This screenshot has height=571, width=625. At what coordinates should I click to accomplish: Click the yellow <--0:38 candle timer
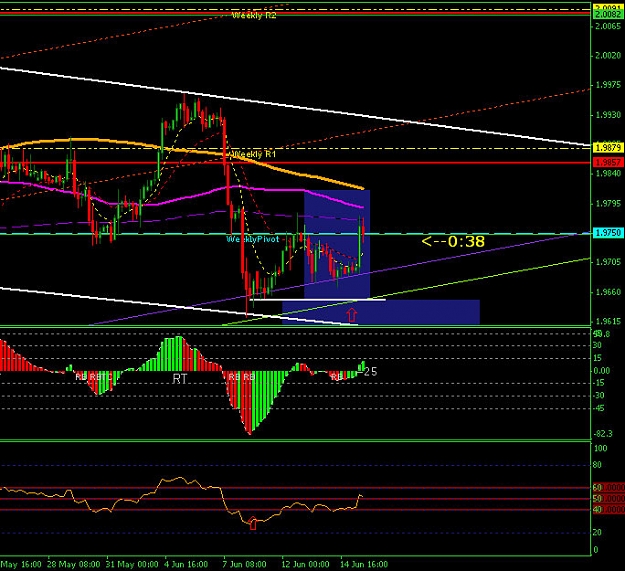pos(453,241)
